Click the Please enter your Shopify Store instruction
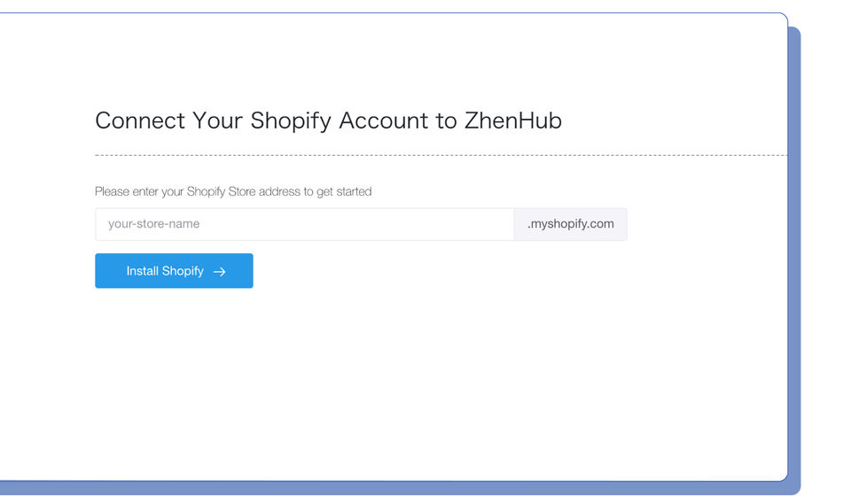The width and height of the screenshot is (851, 504). coord(233,191)
